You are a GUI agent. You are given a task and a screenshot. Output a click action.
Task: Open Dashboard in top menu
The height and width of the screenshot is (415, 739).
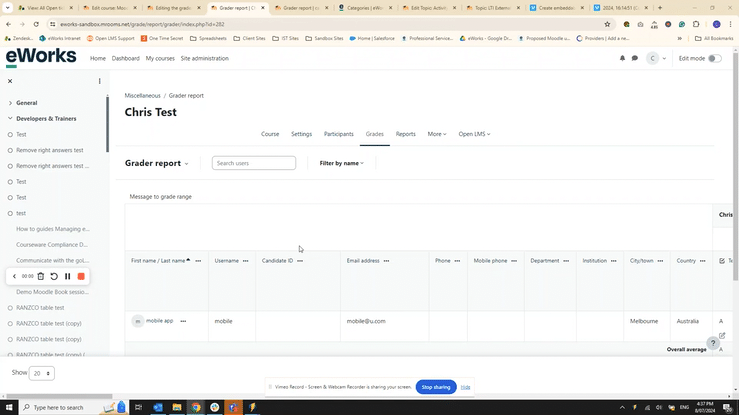pos(125,58)
